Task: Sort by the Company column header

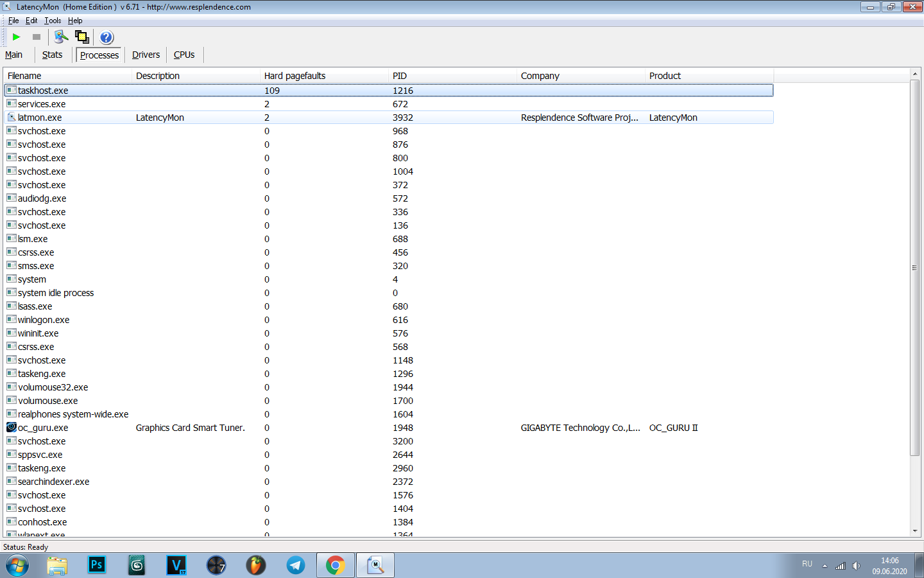Action: pos(581,76)
